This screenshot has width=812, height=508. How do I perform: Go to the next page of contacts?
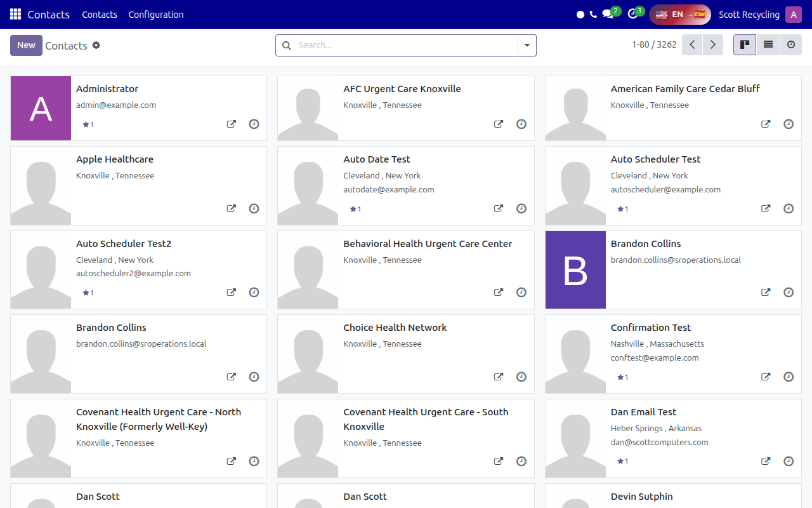pyautogui.click(x=713, y=45)
